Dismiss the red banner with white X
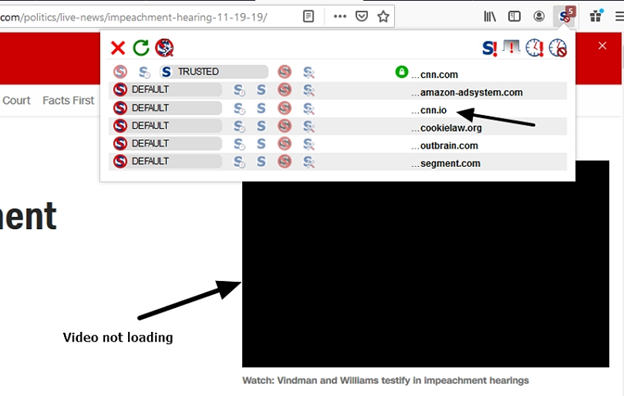The height and width of the screenshot is (396, 624). pyautogui.click(x=602, y=46)
